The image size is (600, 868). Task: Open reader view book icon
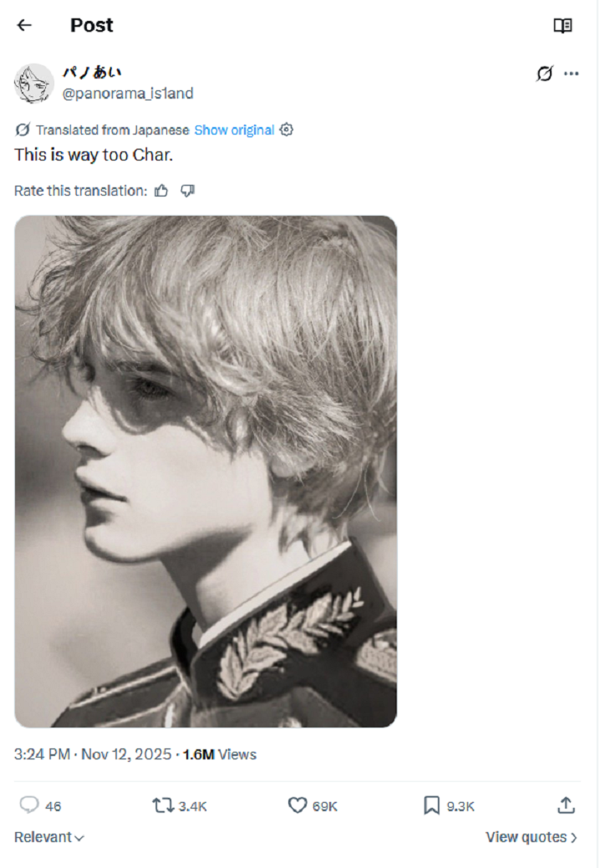tap(562, 25)
